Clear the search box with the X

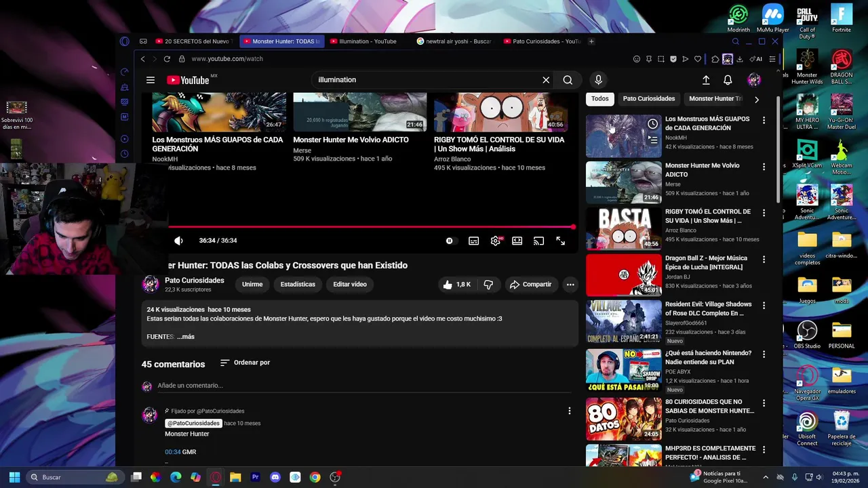pos(546,80)
